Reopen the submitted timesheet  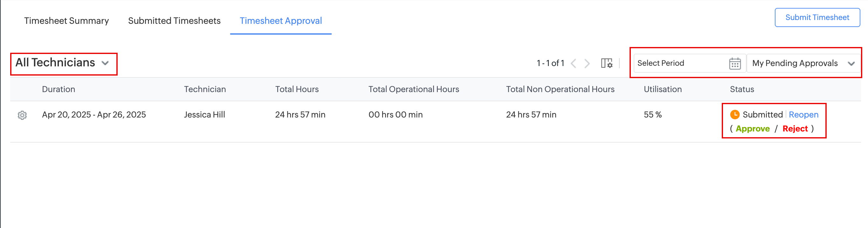pyautogui.click(x=803, y=115)
